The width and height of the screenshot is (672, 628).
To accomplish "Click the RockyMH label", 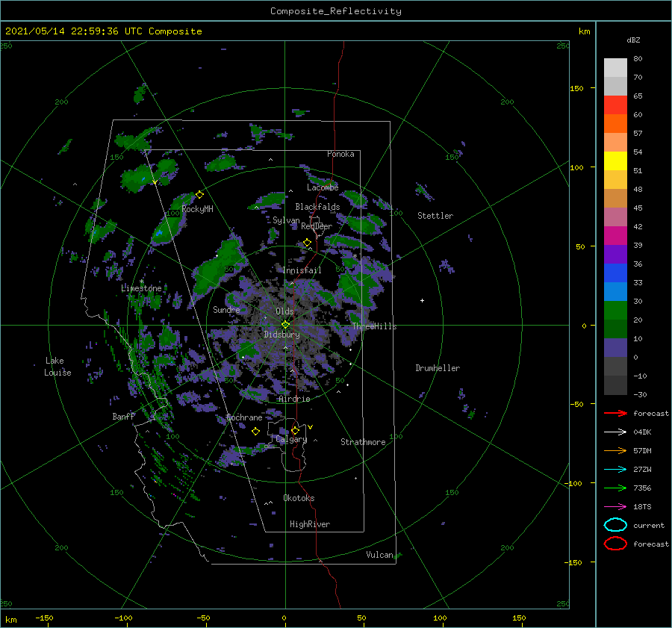I will [197, 209].
